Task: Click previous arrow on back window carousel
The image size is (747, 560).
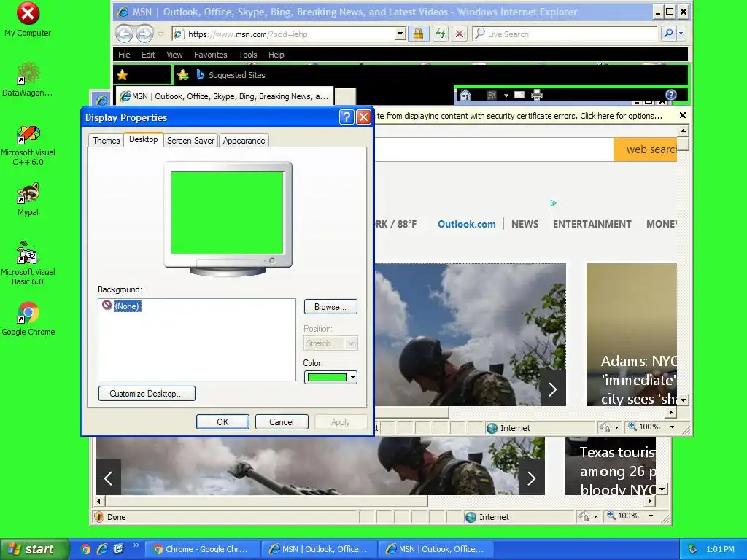Action: click(x=108, y=478)
